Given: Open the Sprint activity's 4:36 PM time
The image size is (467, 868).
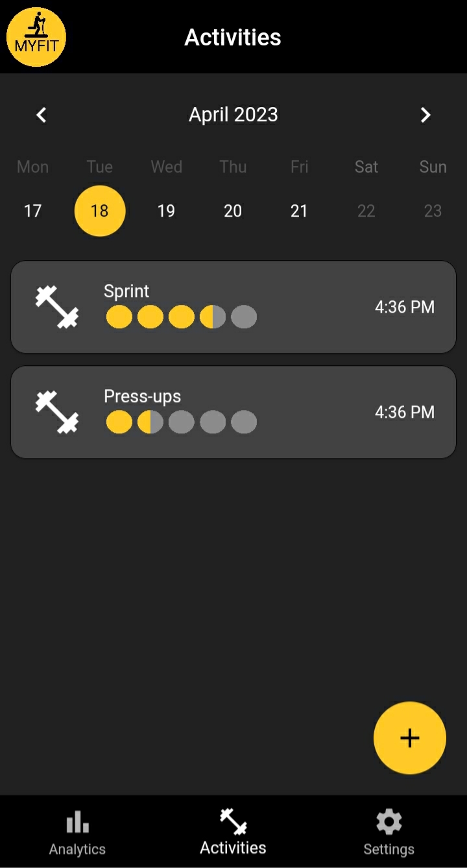Looking at the screenshot, I should coord(404,307).
